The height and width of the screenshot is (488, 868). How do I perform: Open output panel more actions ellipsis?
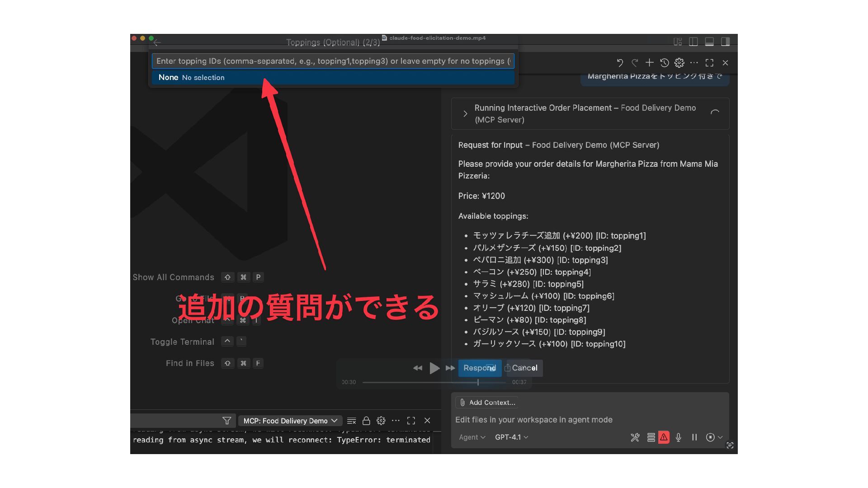[x=396, y=421]
